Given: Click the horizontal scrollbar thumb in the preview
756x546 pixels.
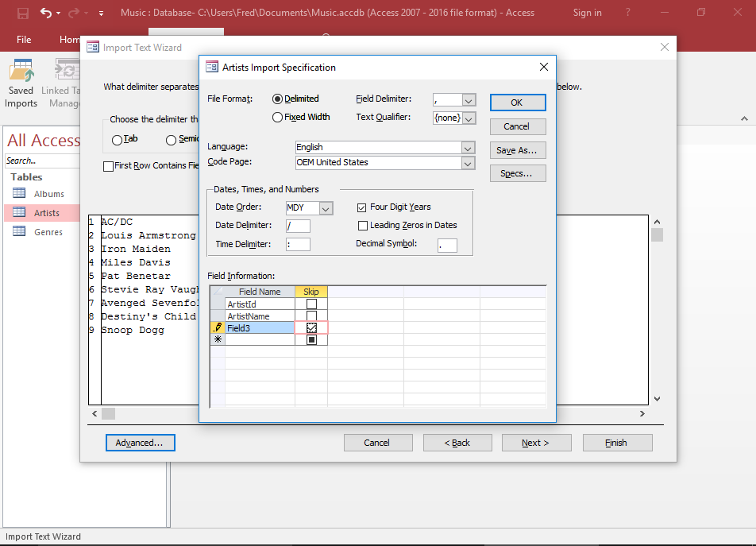Looking at the screenshot, I should (x=109, y=414).
